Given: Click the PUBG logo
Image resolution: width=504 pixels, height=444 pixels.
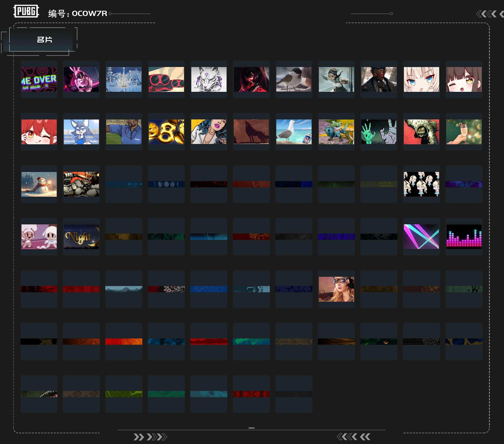Looking at the screenshot, I should (26, 11).
